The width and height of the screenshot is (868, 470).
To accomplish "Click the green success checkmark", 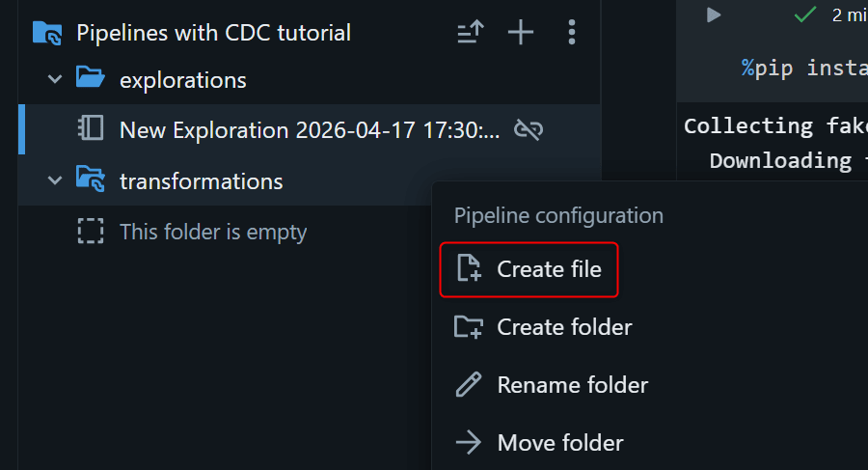I will click(803, 14).
